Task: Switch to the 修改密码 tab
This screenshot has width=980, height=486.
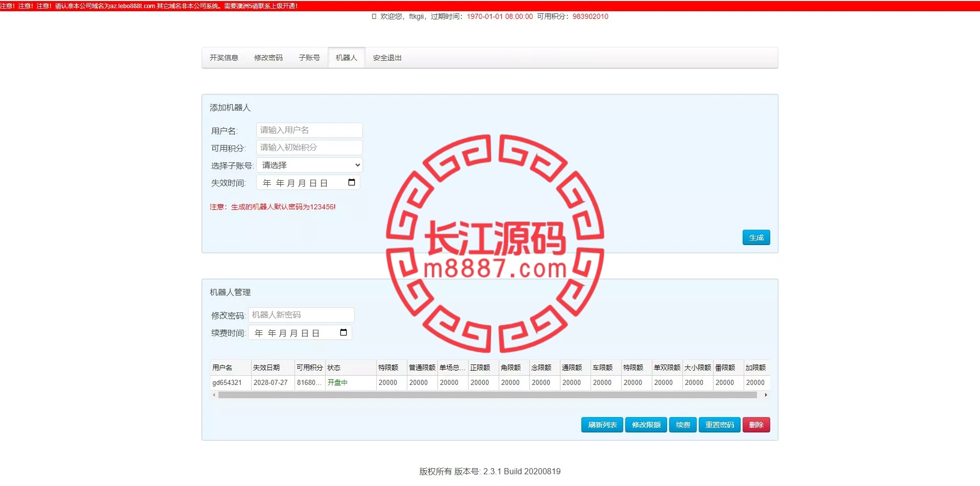Action: click(268, 58)
